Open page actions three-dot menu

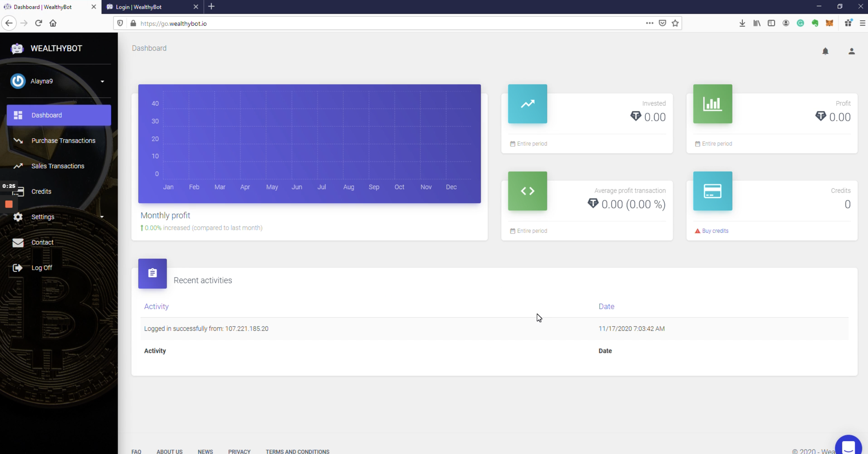click(649, 23)
